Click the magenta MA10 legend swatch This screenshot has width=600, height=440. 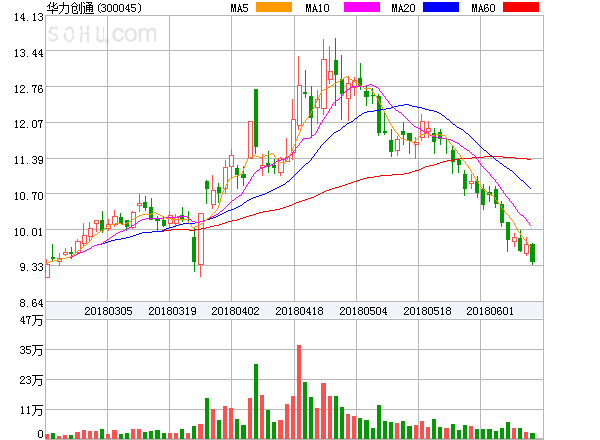tap(362, 7)
